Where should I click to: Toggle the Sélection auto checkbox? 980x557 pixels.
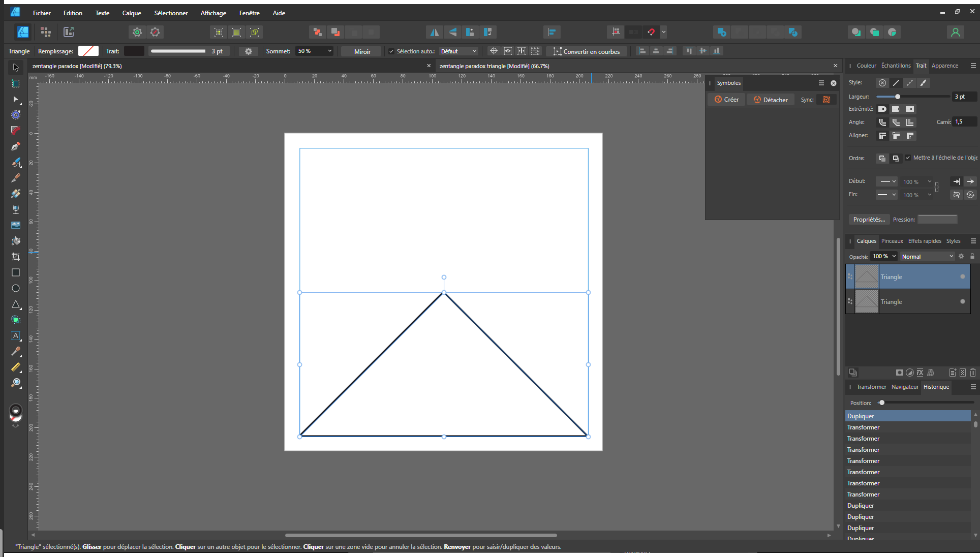(391, 51)
